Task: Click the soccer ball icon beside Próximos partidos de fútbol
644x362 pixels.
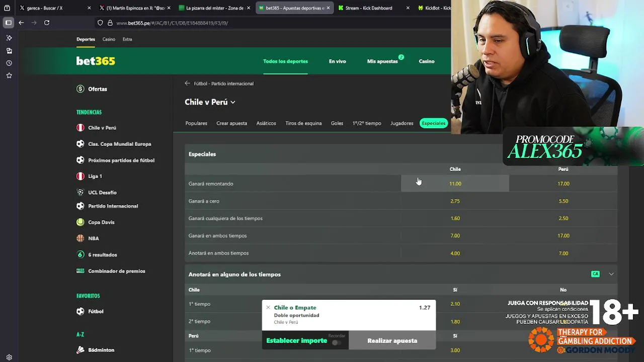Action: pos(80,160)
